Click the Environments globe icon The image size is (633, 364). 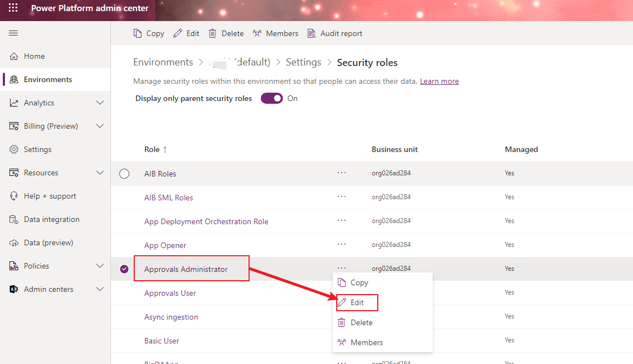[14, 79]
